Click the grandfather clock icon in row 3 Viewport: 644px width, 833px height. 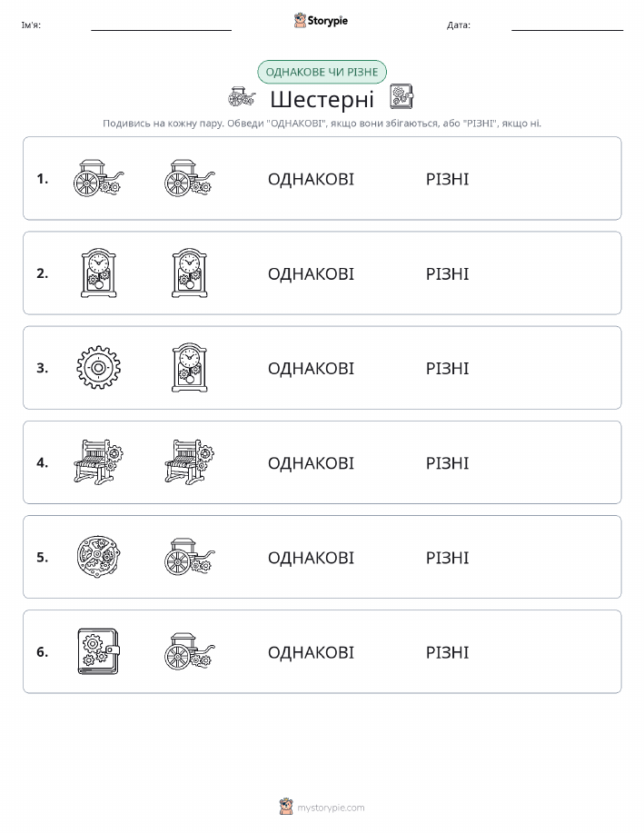pyautogui.click(x=190, y=368)
